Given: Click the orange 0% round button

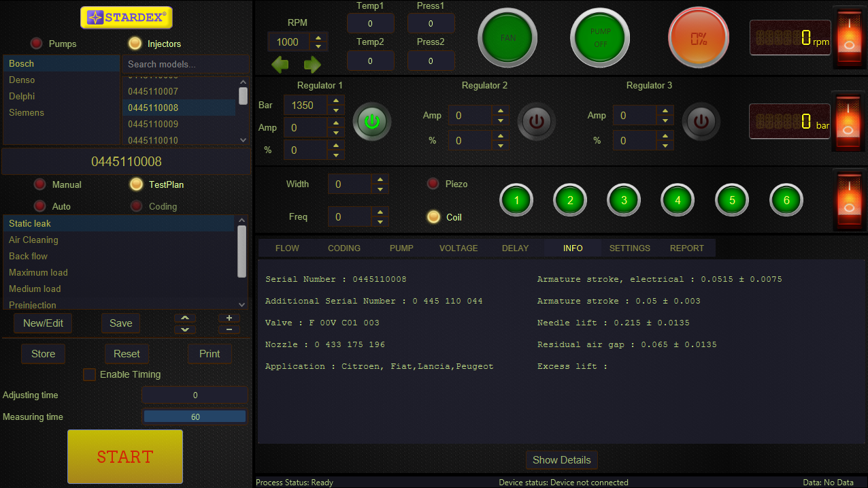Looking at the screenshot, I should [699, 38].
